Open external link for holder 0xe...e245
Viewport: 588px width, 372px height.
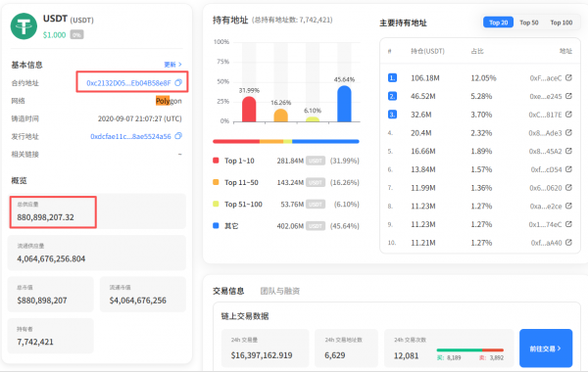coord(568,96)
